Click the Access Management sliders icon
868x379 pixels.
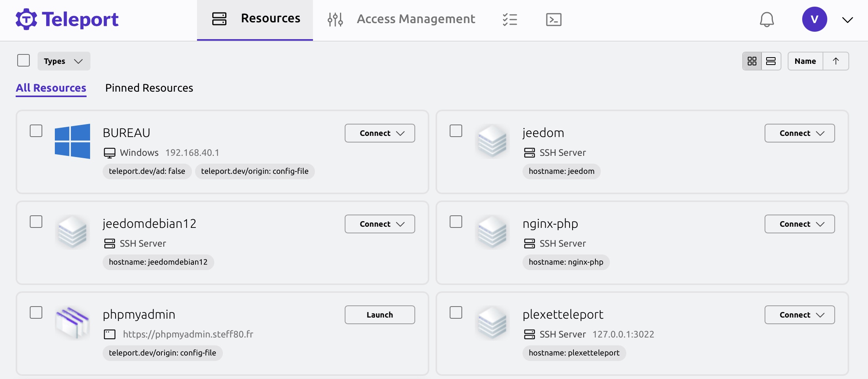[335, 19]
